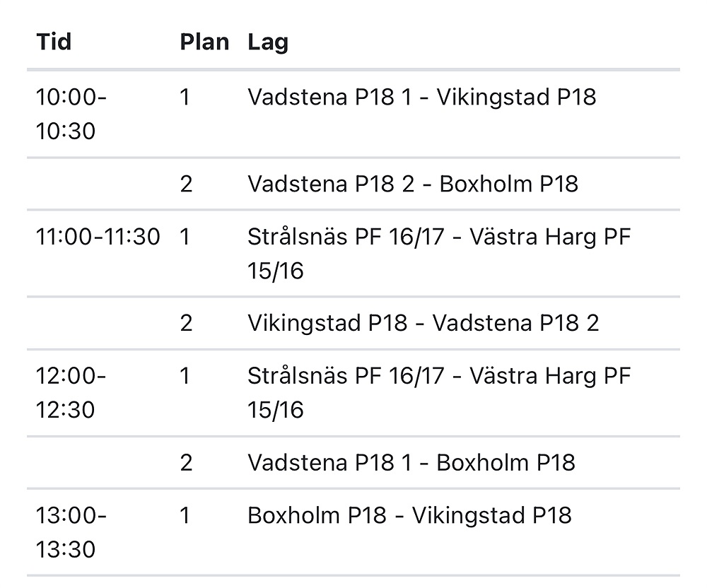Click the Plan 1 cell in the 10:00-10:30 row

(x=185, y=97)
